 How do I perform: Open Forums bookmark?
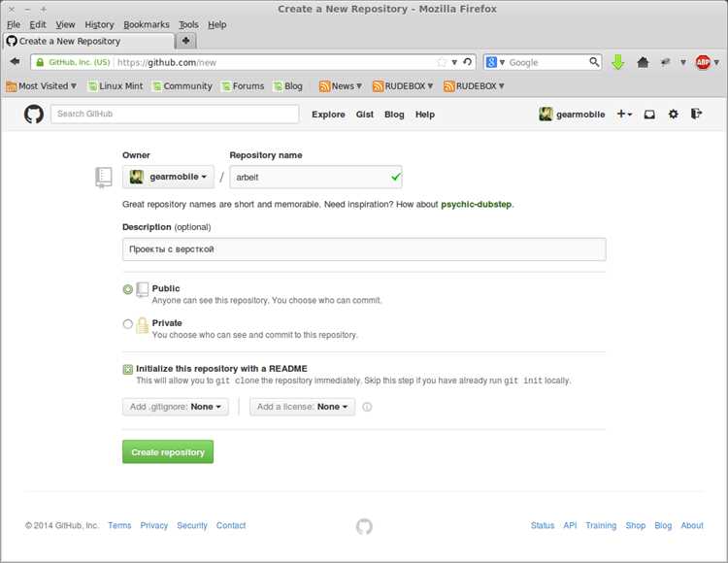point(243,85)
